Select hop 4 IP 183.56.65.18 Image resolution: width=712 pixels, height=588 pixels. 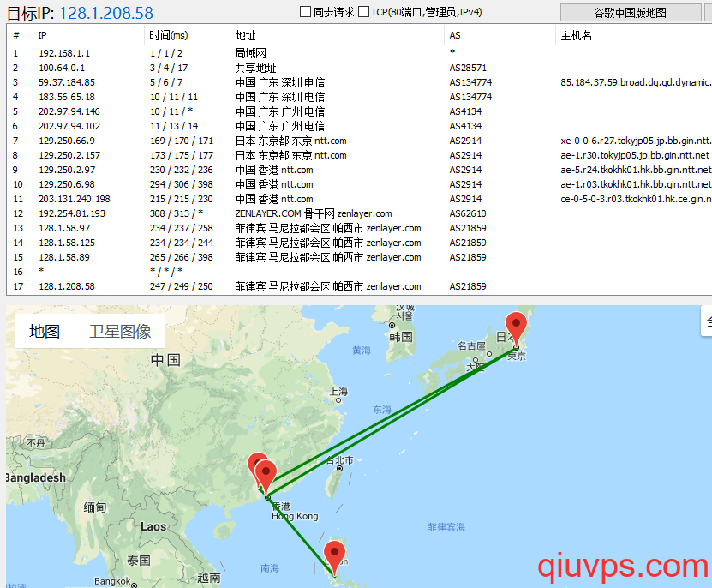[67, 97]
